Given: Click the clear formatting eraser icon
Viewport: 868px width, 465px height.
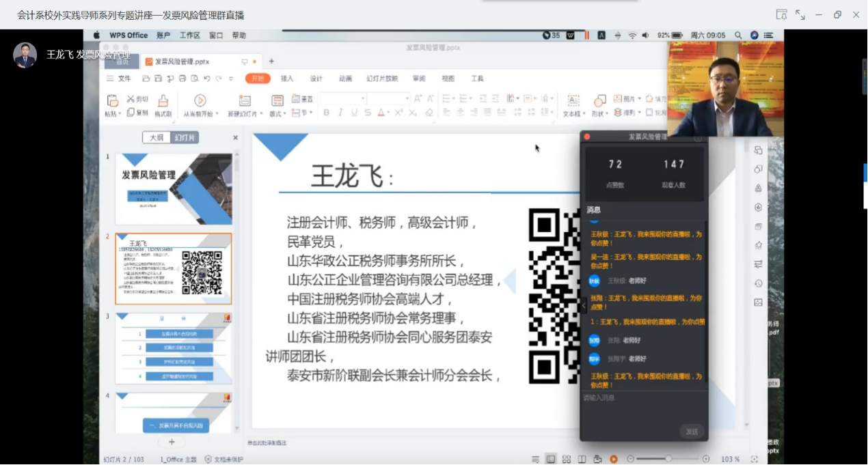Looking at the screenshot, I should click(429, 113).
